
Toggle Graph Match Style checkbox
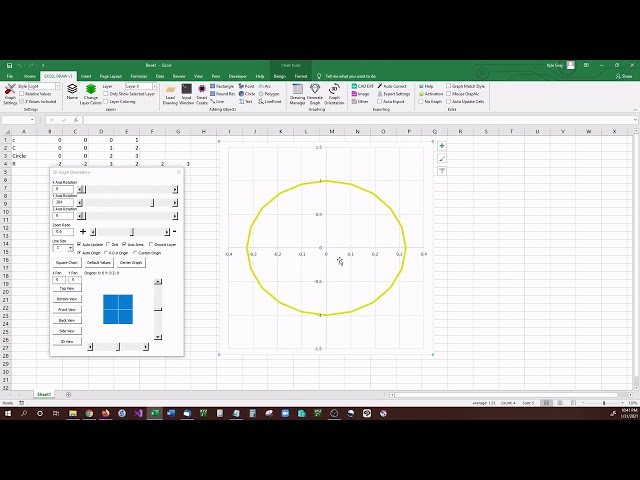449,86
